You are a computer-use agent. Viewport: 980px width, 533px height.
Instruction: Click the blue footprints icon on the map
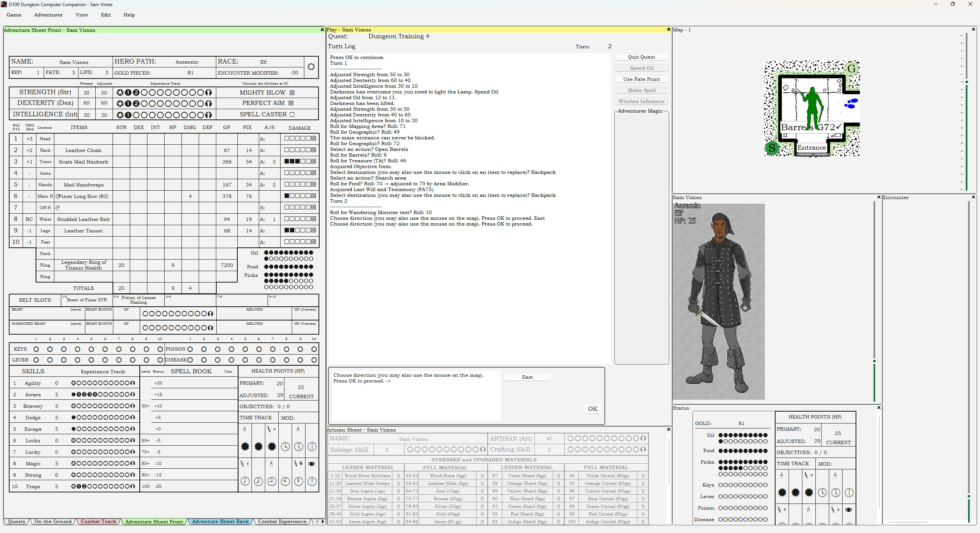pos(851,104)
